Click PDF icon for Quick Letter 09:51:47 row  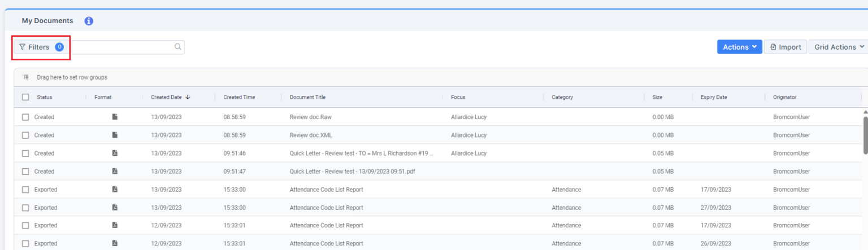(x=115, y=171)
